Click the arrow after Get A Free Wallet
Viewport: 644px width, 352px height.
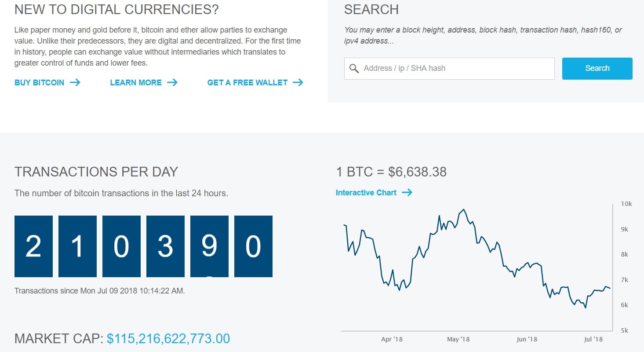298,82
